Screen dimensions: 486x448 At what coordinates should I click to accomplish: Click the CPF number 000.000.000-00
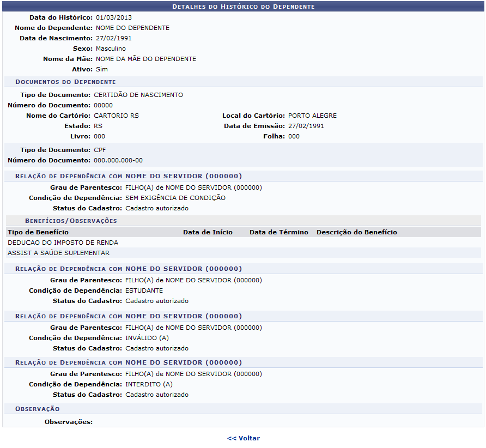coord(118,160)
